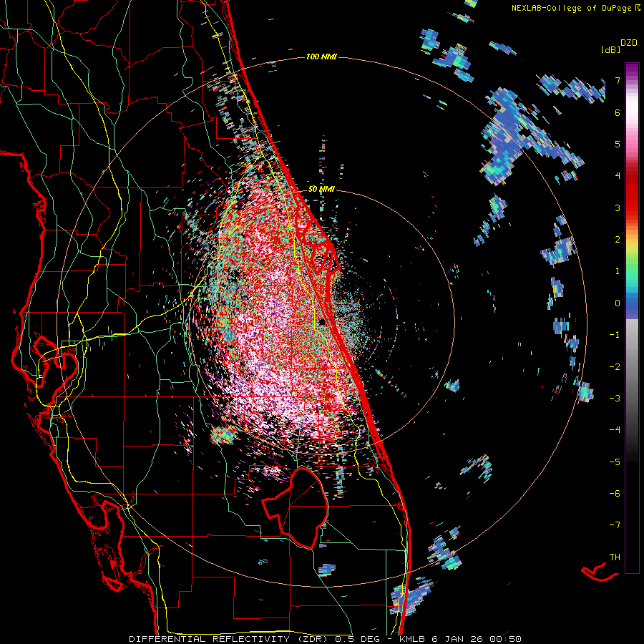The width and height of the screenshot is (644, 644).
Task: Click the -4 value on color scale
Action: 615,430
